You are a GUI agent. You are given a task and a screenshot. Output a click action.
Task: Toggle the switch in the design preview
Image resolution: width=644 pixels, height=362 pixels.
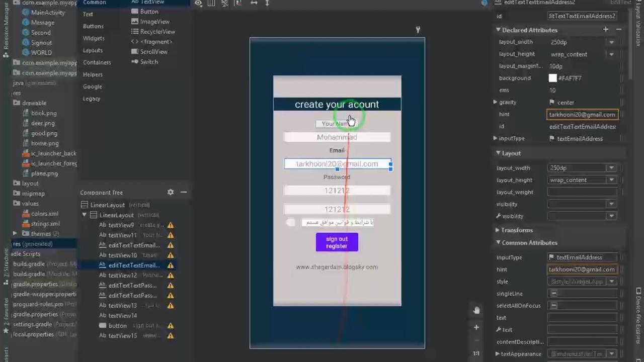pyautogui.click(x=290, y=222)
